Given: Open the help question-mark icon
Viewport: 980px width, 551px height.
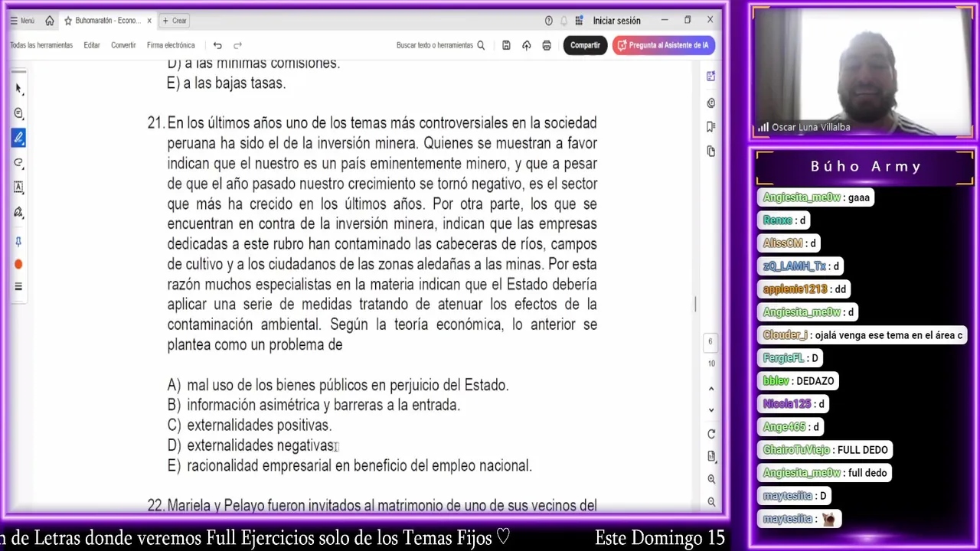Looking at the screenshot, I should (x=548, y=21).
